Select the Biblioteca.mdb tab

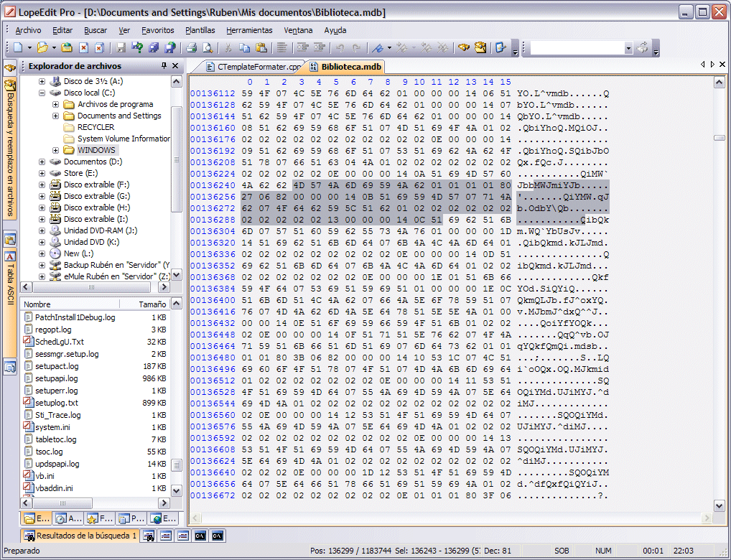click(346, 67)
